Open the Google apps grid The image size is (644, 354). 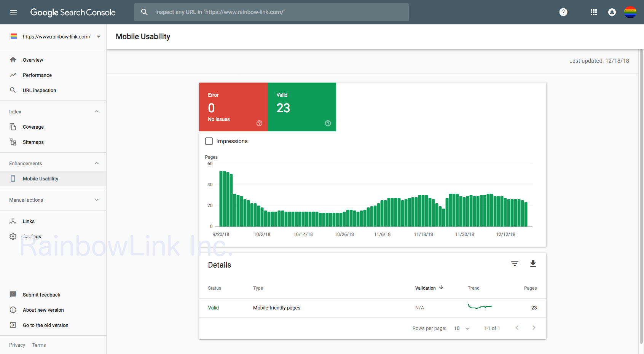point(594,12)
